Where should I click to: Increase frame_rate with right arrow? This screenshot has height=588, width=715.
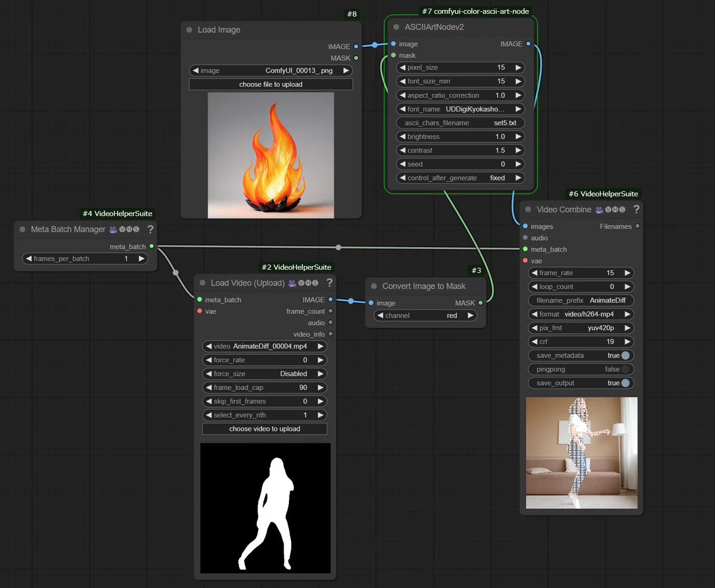pyautogui.click(x=627, y=273)
